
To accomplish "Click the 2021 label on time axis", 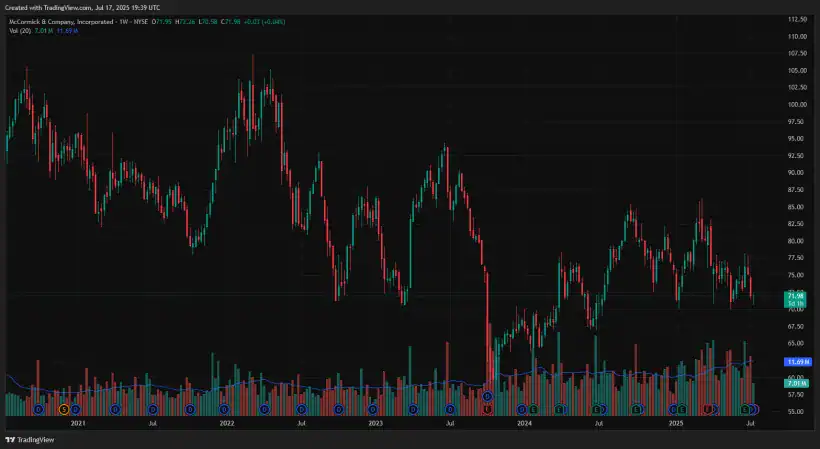I will 77,424.
